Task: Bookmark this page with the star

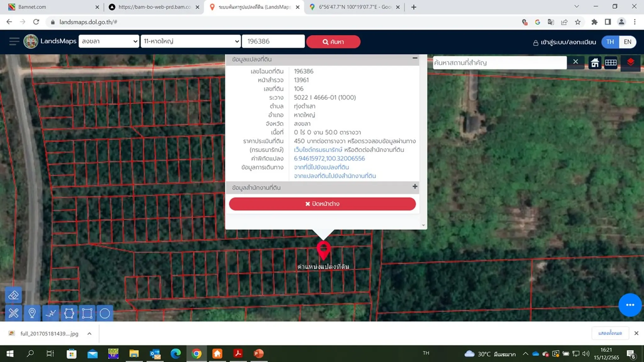Action: pos(578,22)
